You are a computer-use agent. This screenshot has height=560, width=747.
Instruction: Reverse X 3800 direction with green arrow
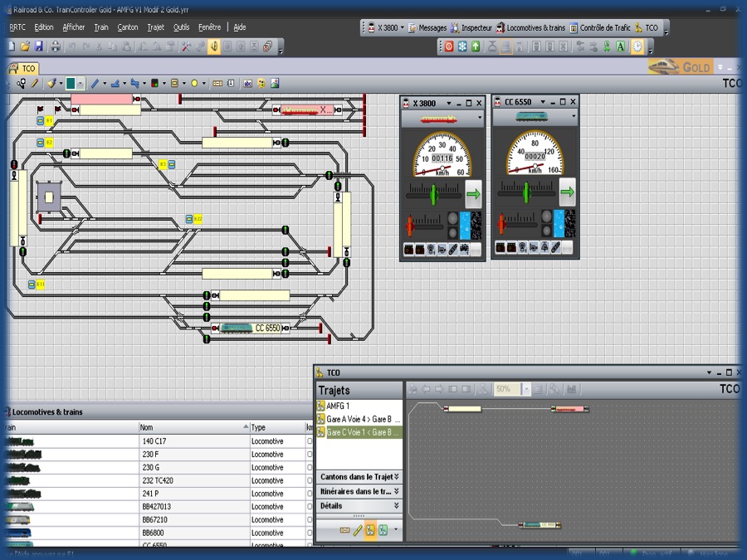click(x=473, y=194)
